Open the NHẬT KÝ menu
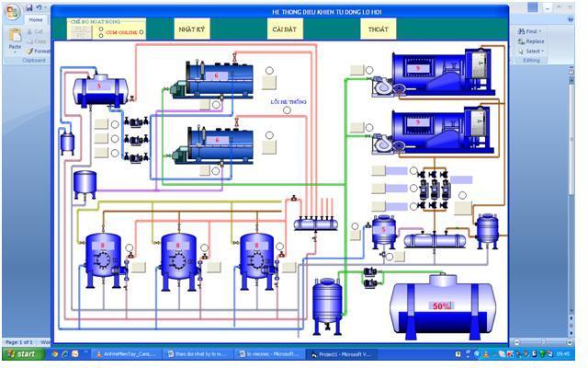Screen dimensions: 588x368 [192, 29]
